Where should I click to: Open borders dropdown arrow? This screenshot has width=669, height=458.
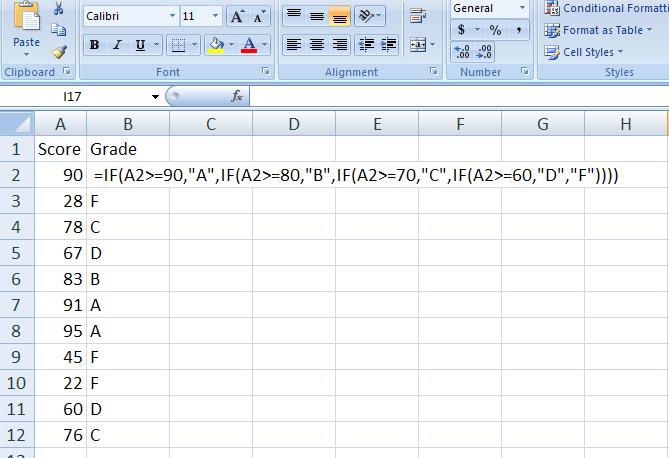tap(194, 45)
